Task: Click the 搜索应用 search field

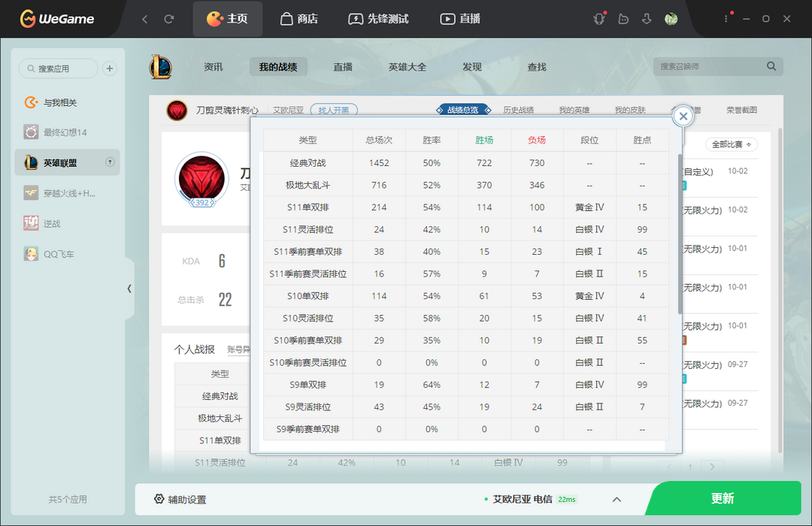Action: (58, 68)
